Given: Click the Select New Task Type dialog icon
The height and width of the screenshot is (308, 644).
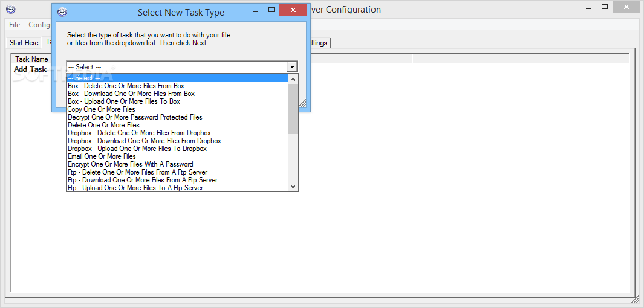Looking at the screenshot, I should pyautogui.click(x=62, y=12).
